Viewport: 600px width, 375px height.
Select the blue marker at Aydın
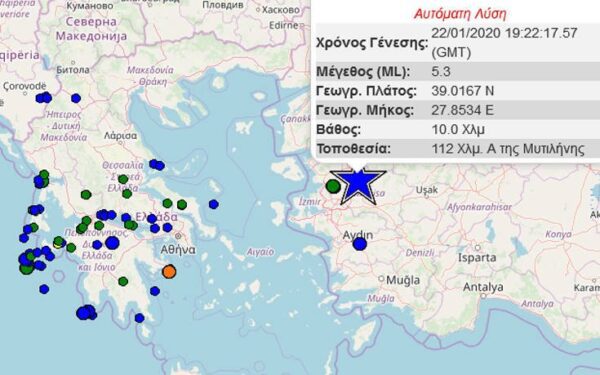(x=359, y=244)
